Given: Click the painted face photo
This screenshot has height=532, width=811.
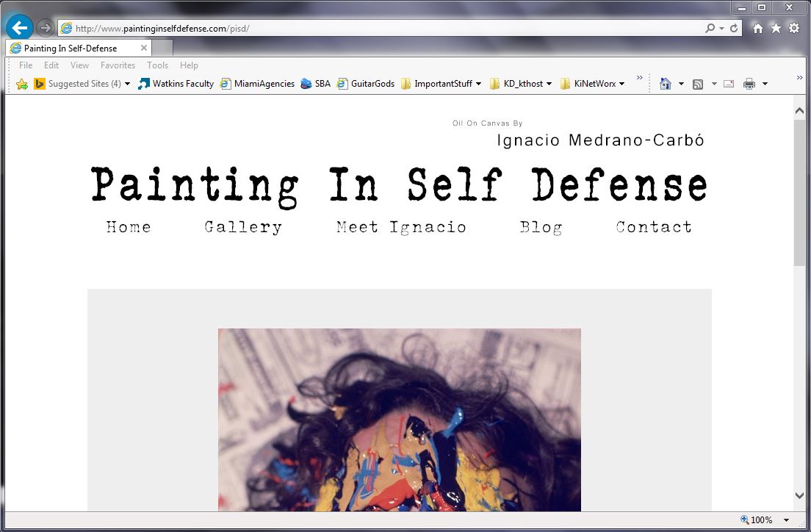Looking at the screenshot, I should click(400, 420).
